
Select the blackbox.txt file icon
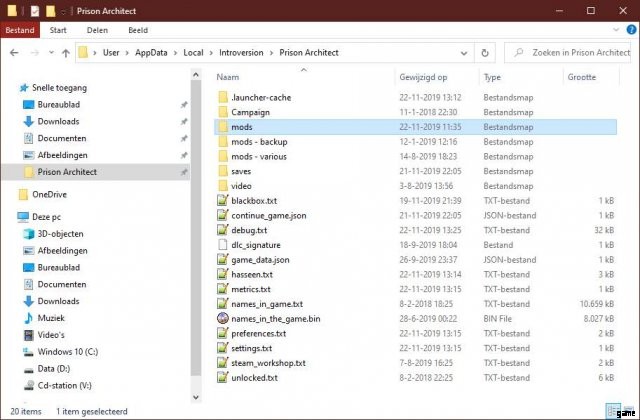(x=223, y=200)
